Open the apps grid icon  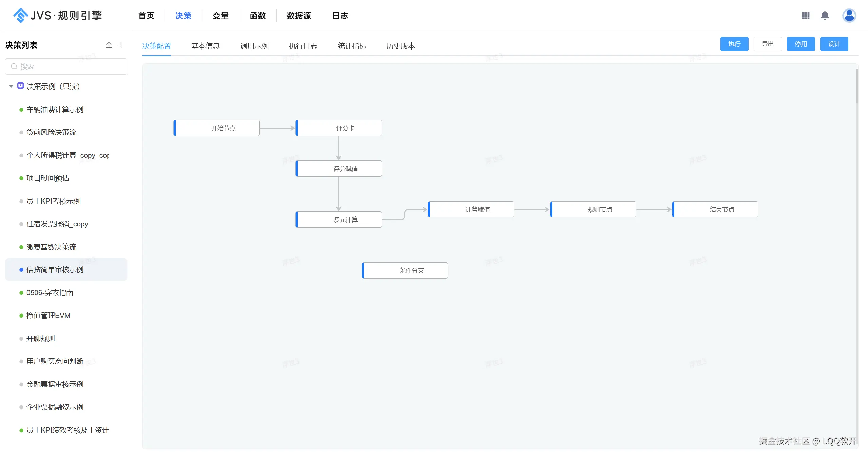[805, 16]
